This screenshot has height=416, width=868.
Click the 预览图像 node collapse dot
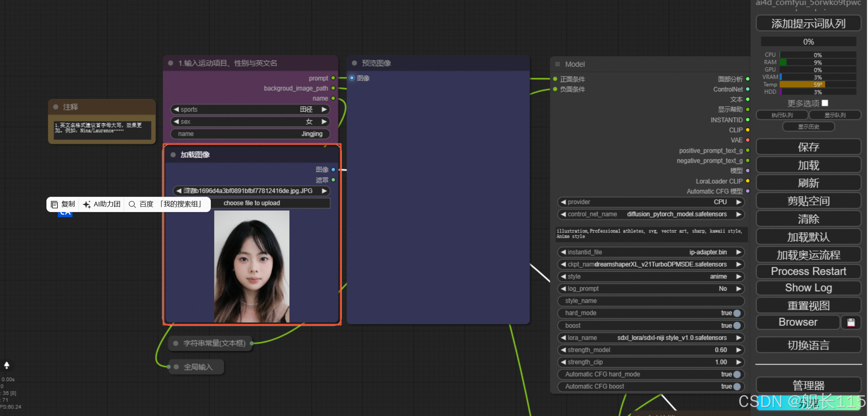[x=354, y=63]
